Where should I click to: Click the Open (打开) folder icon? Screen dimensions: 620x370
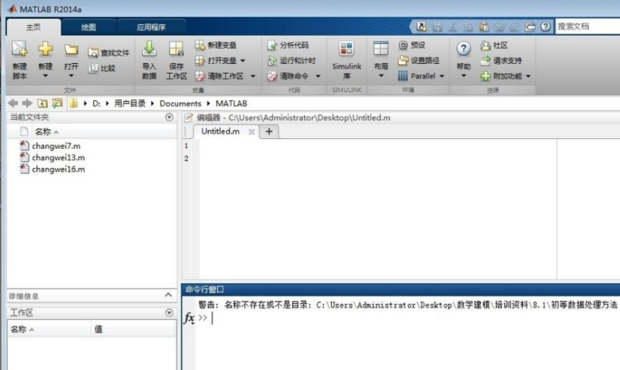coord(71,50)
